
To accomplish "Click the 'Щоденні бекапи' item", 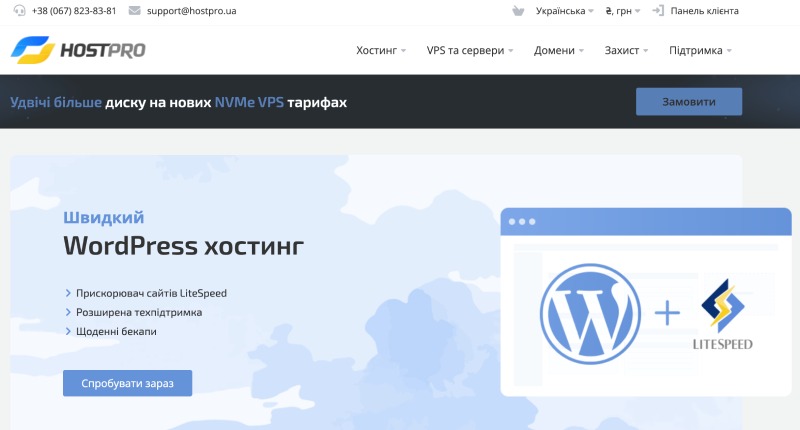I will 116,332.
